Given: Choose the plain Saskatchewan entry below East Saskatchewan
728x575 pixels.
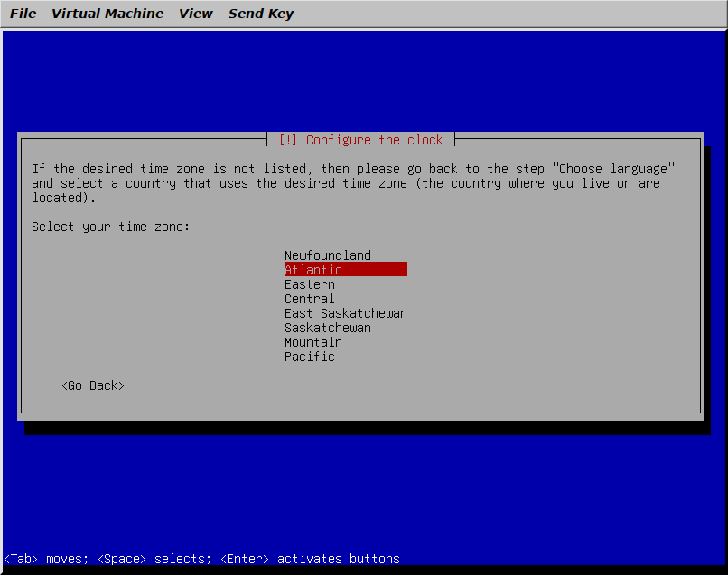Looking at the screenshot, I should coord(327,328).
